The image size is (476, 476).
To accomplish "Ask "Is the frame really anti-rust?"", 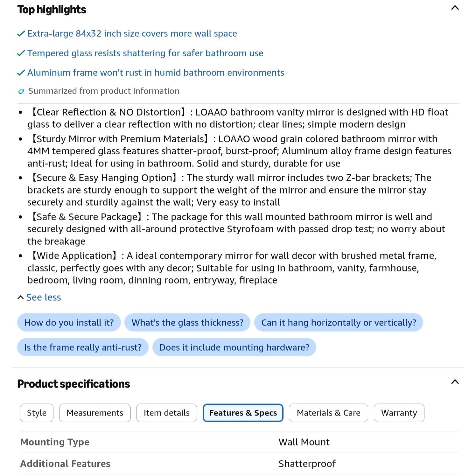I will click(83, 347).
